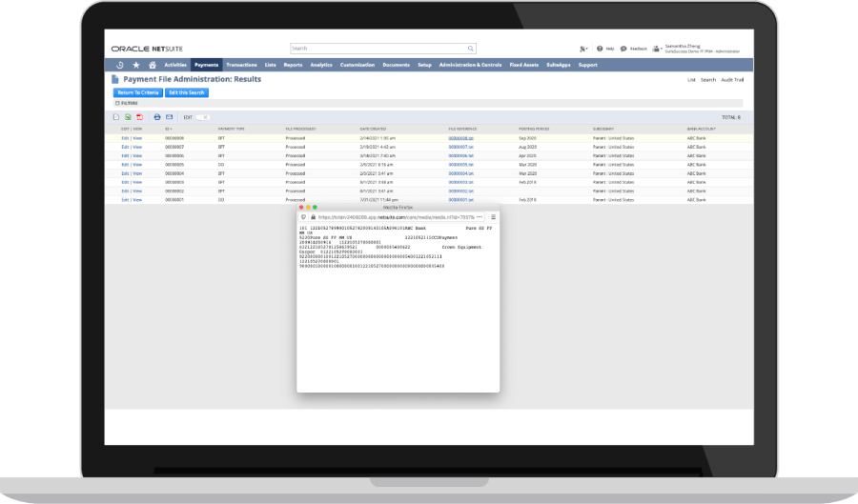This screenshot has width=858, height=504.
Task: Expand the FILTERS section
Action: click(x=127, y=103)
